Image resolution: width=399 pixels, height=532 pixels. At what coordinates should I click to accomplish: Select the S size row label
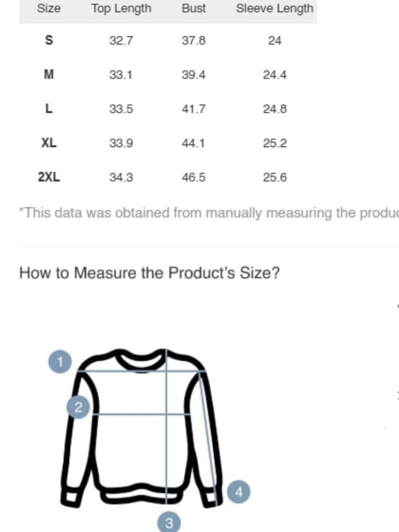pyautogui.click(x=49, y=40)
